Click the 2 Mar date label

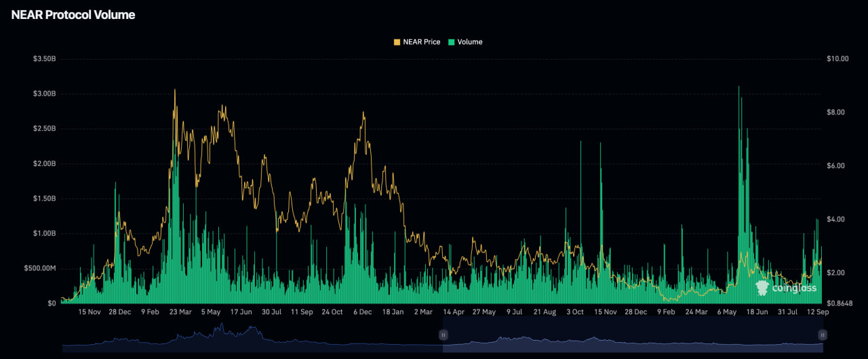point(422,312)
